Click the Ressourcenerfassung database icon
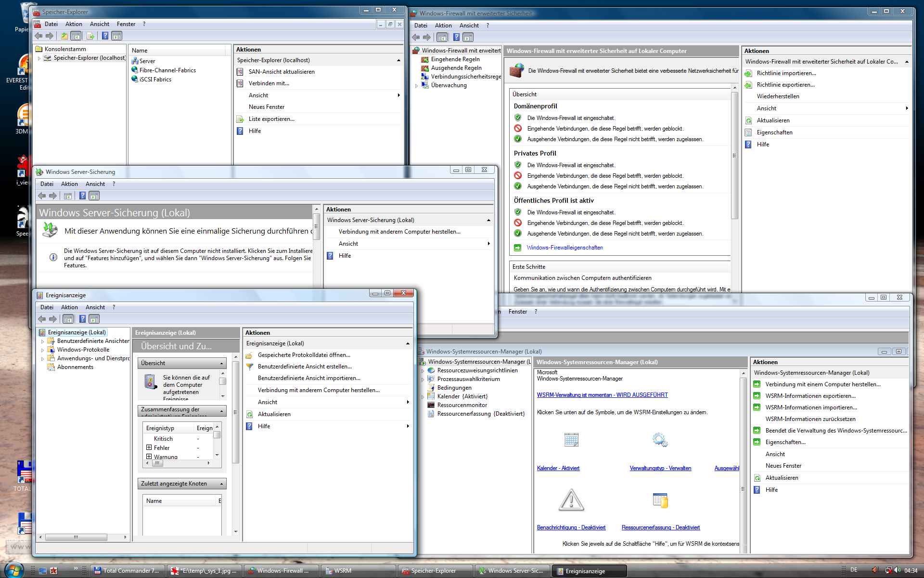Image resolution: width=924 pixels, height=578 pixels. (660, 500)
